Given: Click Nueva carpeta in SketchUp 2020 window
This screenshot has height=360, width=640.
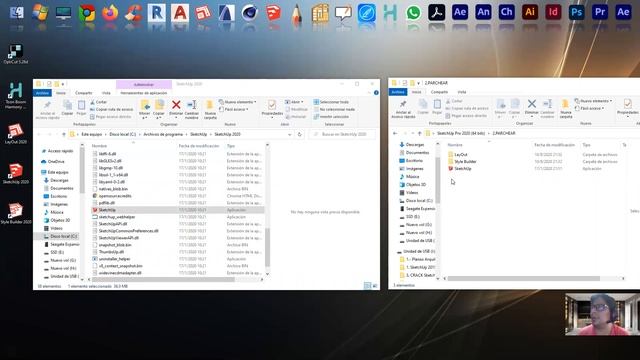Looking at the screenshot, I should tap(210, 109).
